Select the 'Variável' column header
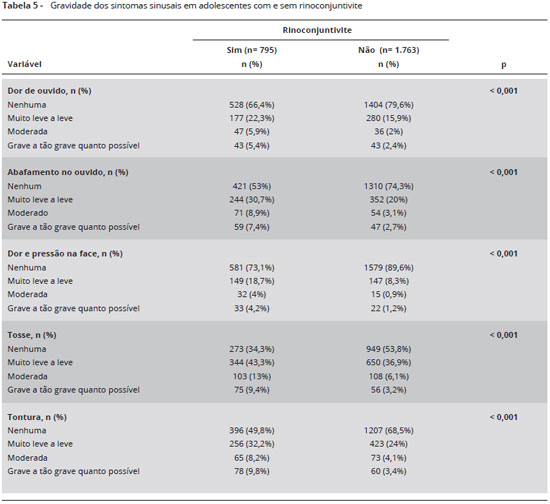This screenshot has width=550, height=504. pyautogui.click(x=25, y=64)
